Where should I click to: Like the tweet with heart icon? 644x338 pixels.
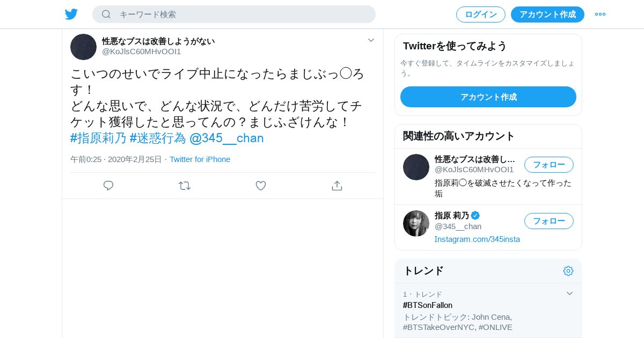261,186
